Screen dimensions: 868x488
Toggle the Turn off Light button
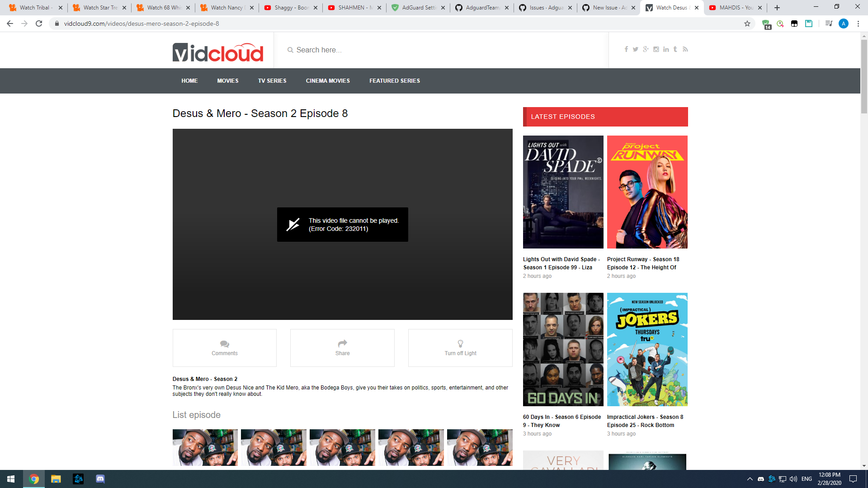(460, 347)
